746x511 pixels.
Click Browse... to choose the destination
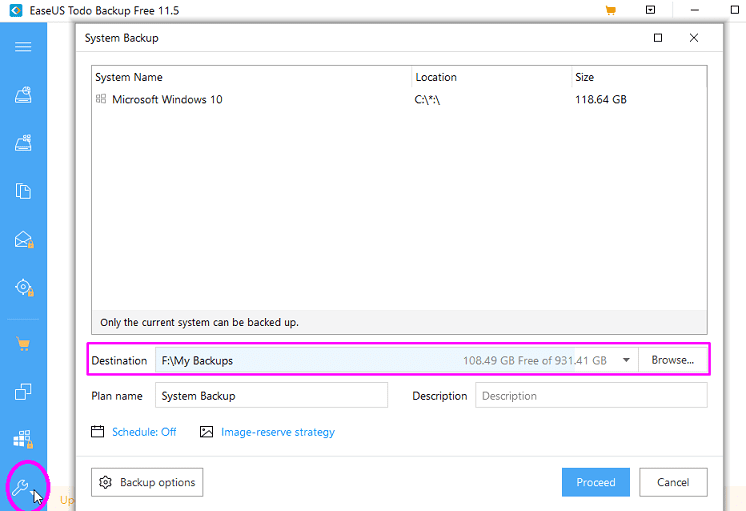point(672,360)
